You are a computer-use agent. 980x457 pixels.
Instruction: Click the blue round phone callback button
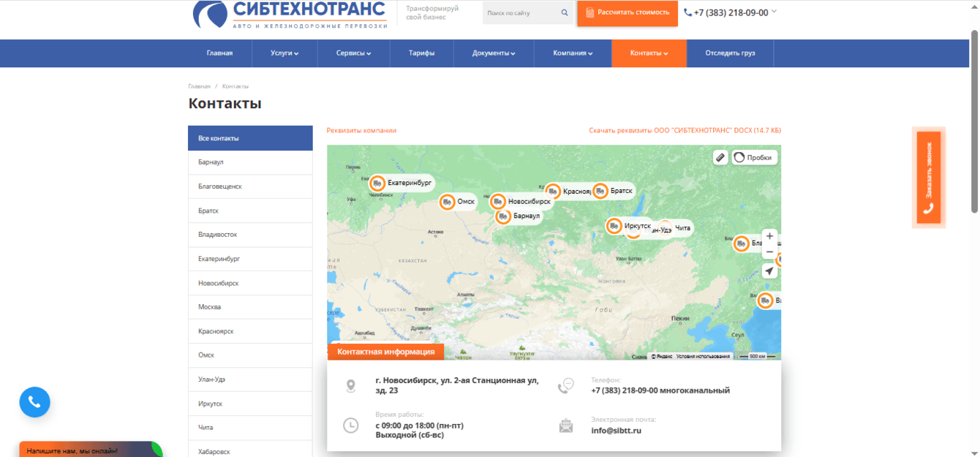coord(34,402)
